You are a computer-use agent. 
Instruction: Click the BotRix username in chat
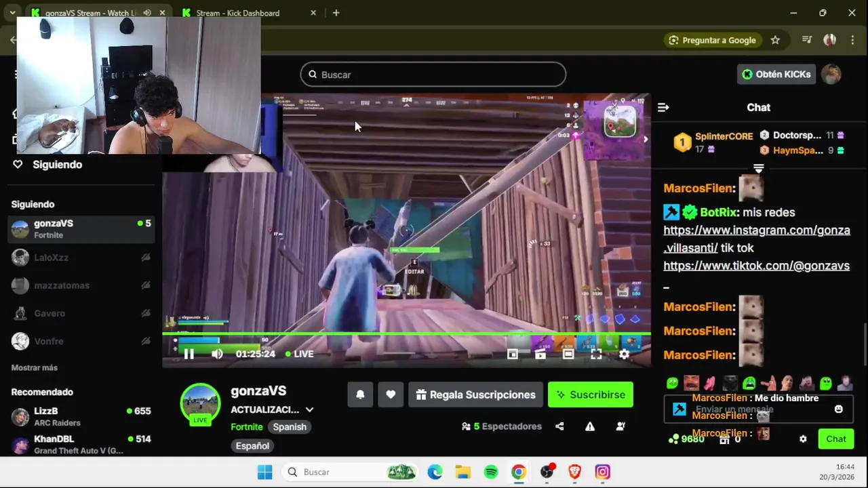[x=718, y=212]
